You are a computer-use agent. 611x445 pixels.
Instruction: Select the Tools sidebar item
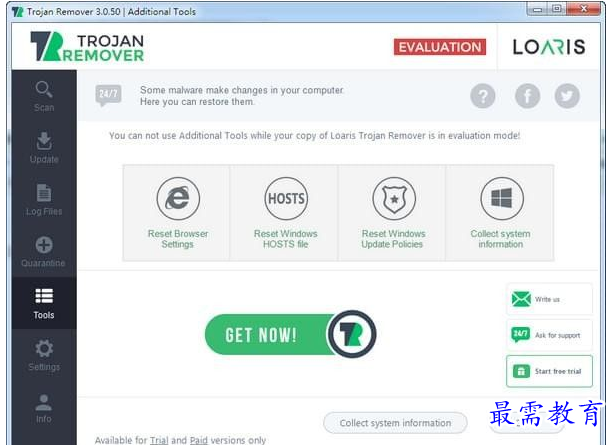(x=44, y=303)
